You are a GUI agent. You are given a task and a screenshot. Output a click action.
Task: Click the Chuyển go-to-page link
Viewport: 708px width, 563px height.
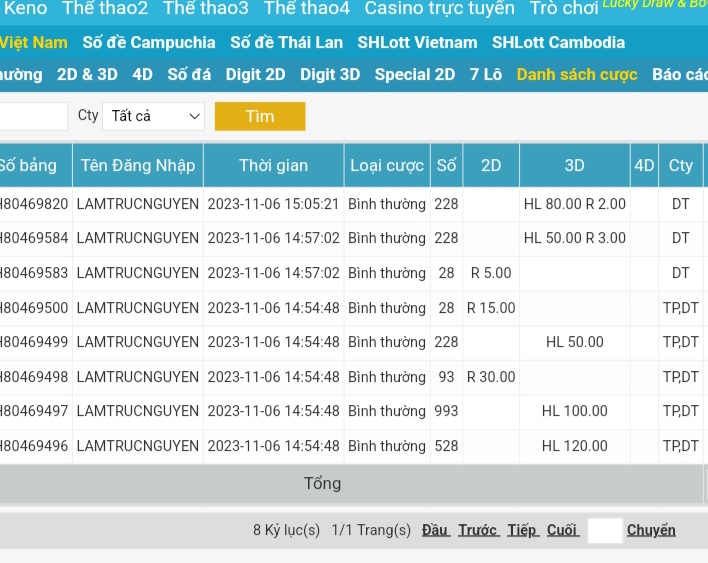pos(651,530)
